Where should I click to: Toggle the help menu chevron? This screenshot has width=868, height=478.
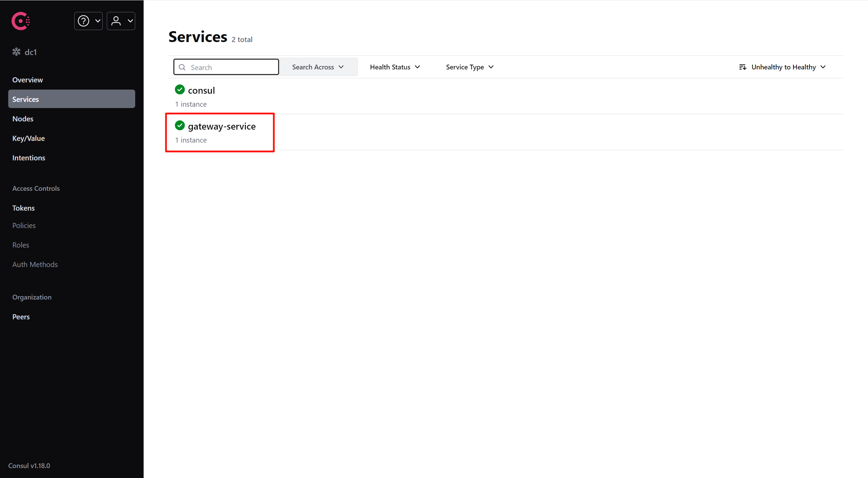point(95,21)
